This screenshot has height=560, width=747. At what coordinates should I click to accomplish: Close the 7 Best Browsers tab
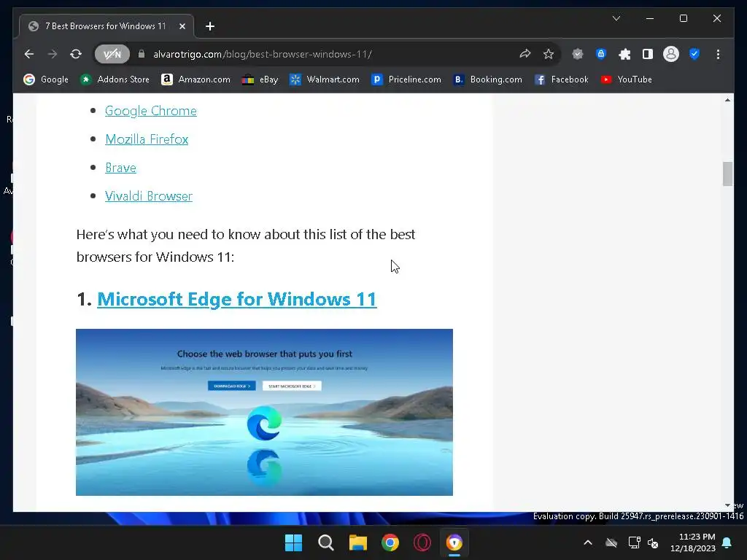pos(182,26)
